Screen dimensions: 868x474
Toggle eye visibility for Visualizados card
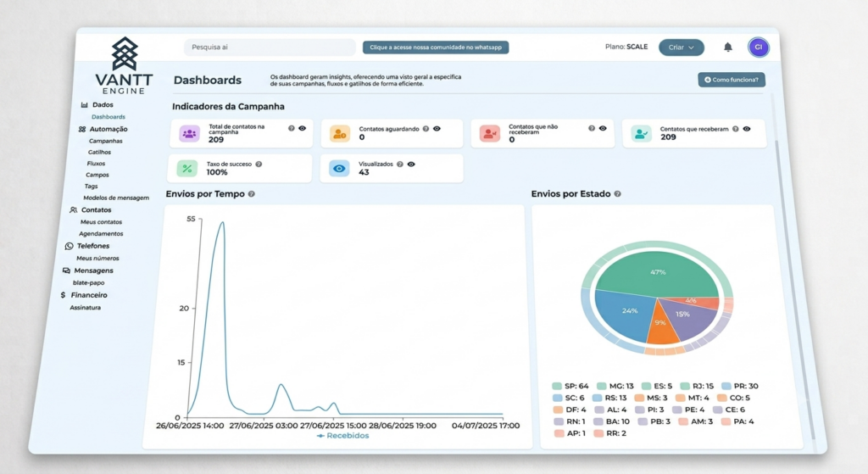(411, 164)
